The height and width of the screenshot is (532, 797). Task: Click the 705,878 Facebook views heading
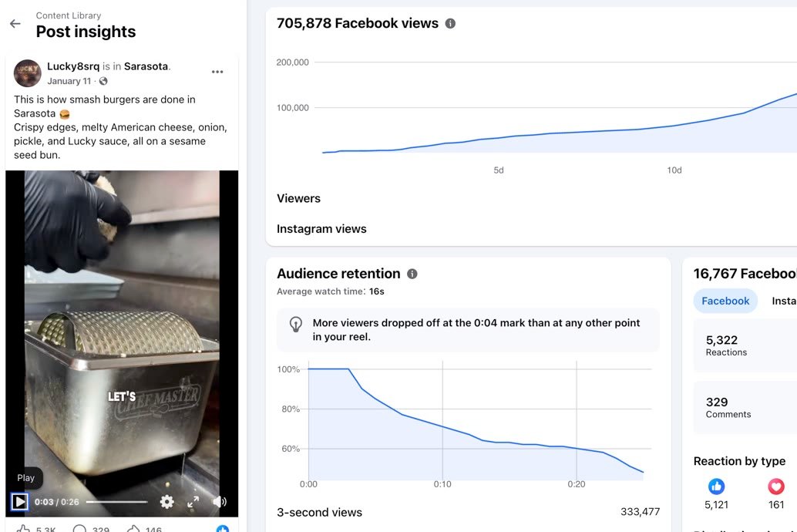pyautogui.click(x=358, y=23)
